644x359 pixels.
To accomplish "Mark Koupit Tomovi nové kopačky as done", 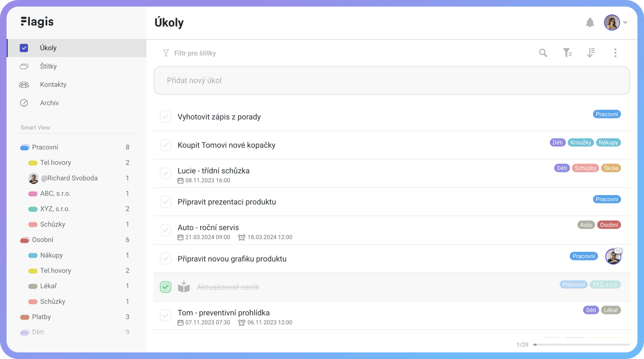I will tap(166, 145).
